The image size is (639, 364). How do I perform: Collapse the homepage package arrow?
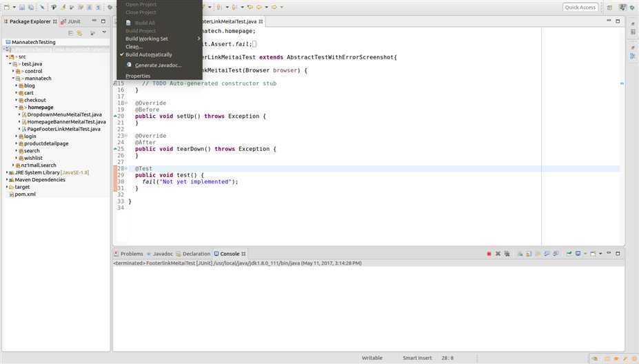point(17,108)
